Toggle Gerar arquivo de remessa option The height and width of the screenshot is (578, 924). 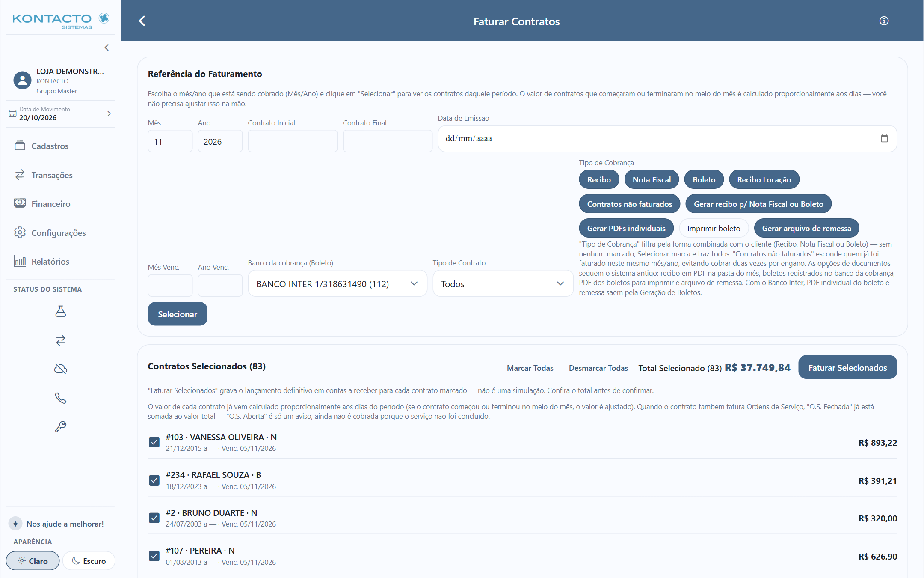pyautogui.click(x=806, y=228)
